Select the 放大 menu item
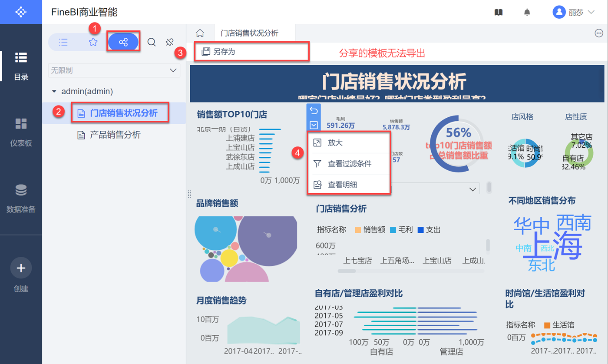Image resolution: width=608 pixels, height=364 pixels. coord(349,142)
